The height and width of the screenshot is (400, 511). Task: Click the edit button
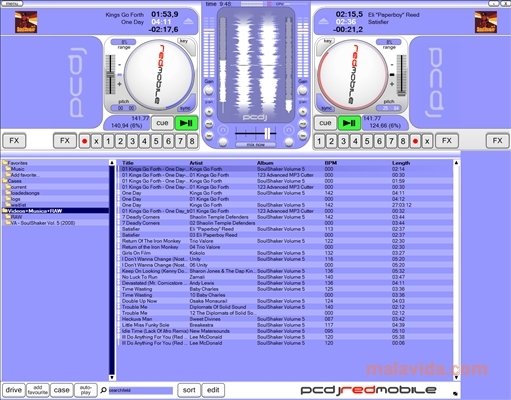(213, 390)
